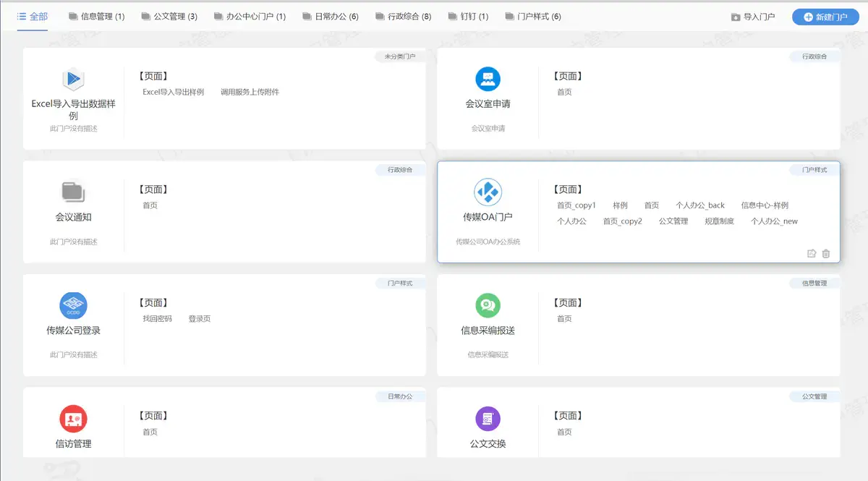Open the 首页_copy1 page link
This screenshot has height=481, width=868.
576,205
